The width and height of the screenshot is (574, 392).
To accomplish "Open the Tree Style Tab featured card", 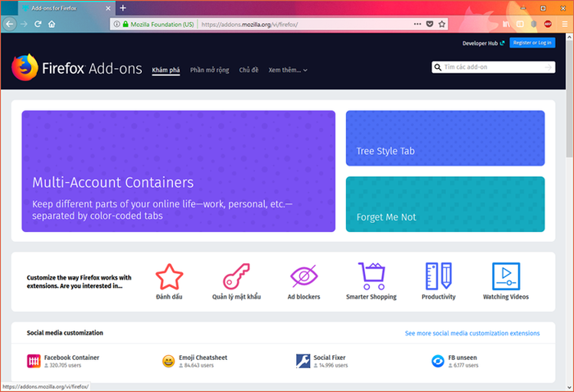I will pyautogui.click(x=445, y=139).
